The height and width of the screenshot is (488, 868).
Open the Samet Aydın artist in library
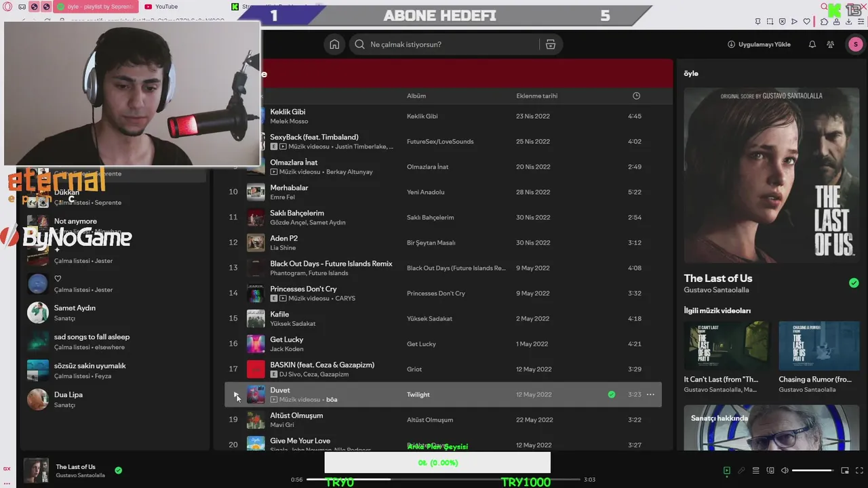(x=113, y=312)
